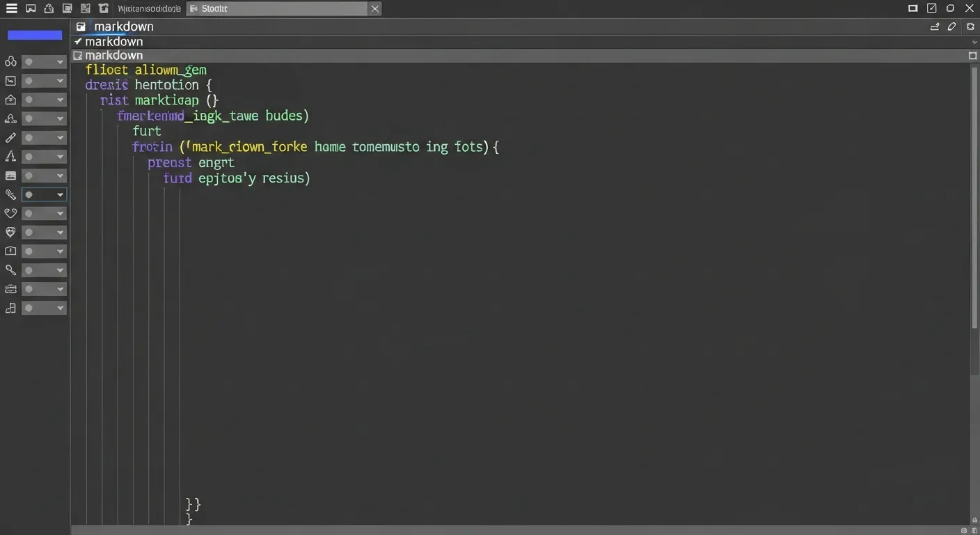Image resolution: width=980 pixels, height=535 pixels.
Task: Select the heart tool in the sidebar
Action: point(10,213)
